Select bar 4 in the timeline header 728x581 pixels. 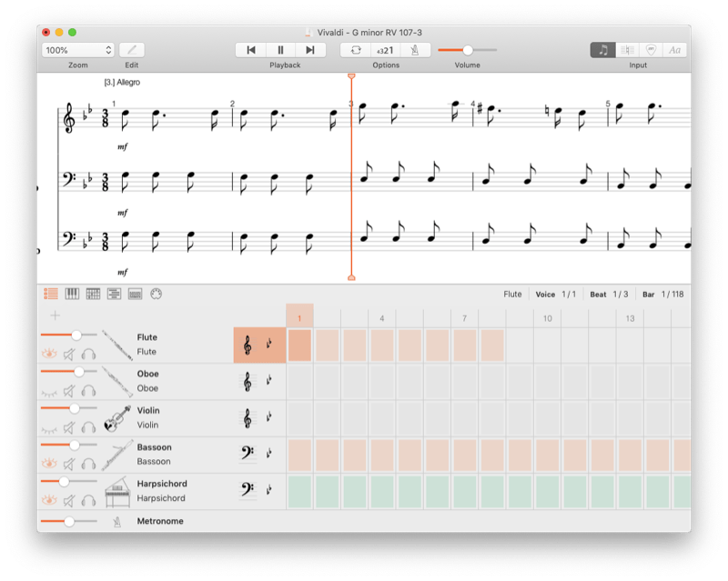pyautogui.click(x=381, y=318)
